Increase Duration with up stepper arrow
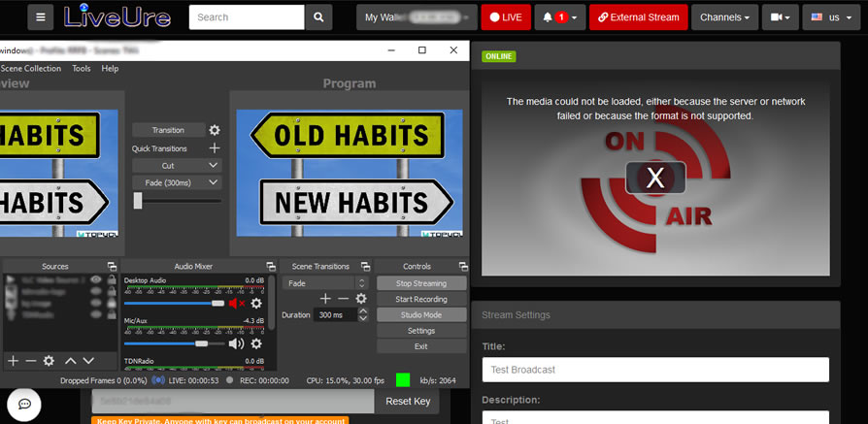The width and height of the screenshot is (868, 424). (x=363, y=311)
